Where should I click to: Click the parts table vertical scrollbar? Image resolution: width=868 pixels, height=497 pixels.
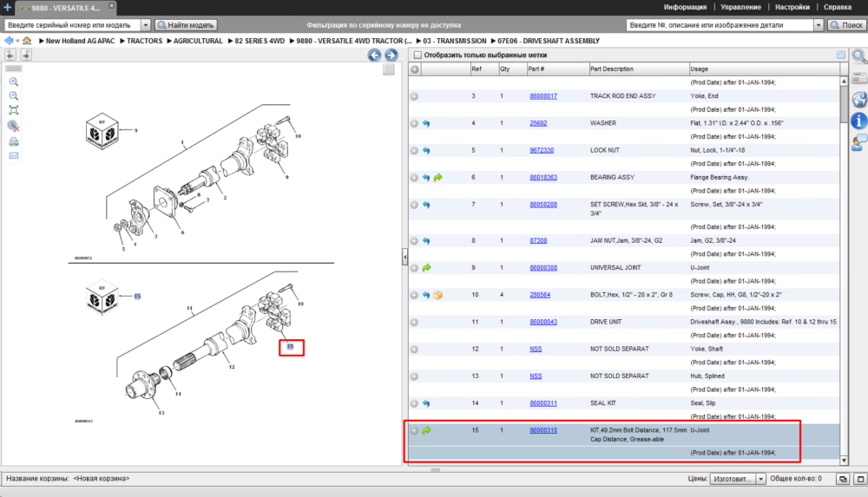844,271
